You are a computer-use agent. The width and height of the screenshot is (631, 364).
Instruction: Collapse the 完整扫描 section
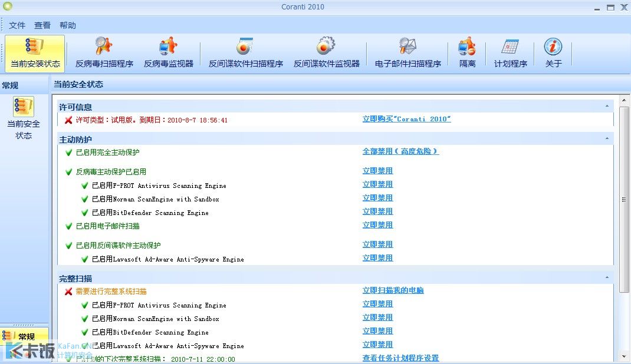click(x=607, y=277)
